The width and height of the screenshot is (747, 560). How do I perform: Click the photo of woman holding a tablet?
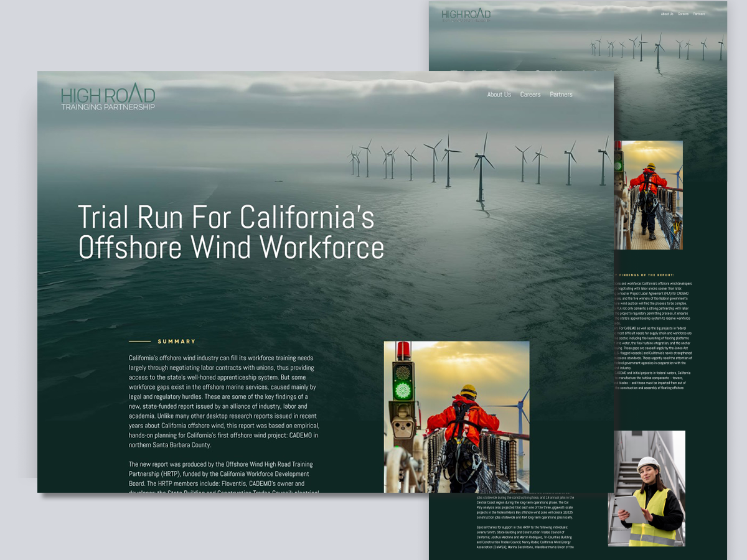pos(646,488)
